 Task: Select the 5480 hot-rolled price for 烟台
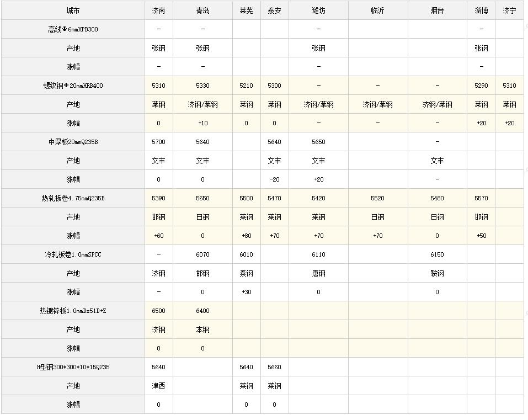click(x=437, y=198)
